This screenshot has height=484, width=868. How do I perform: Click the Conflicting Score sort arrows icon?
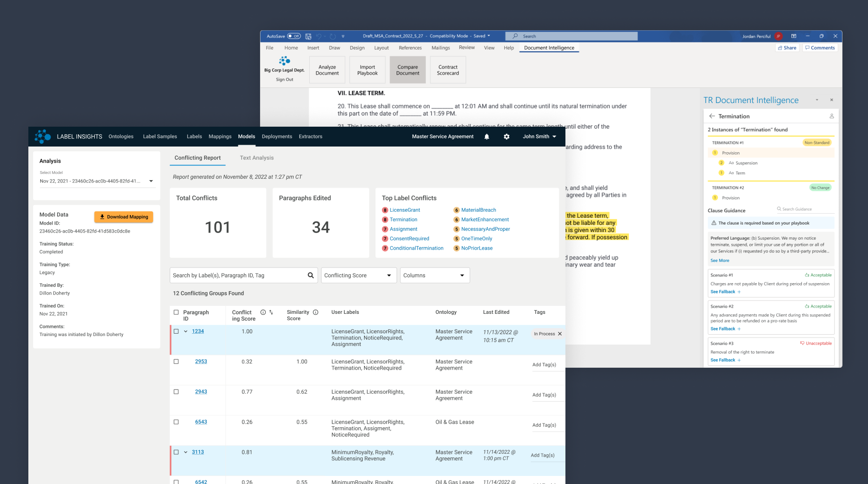click(271, 312)
